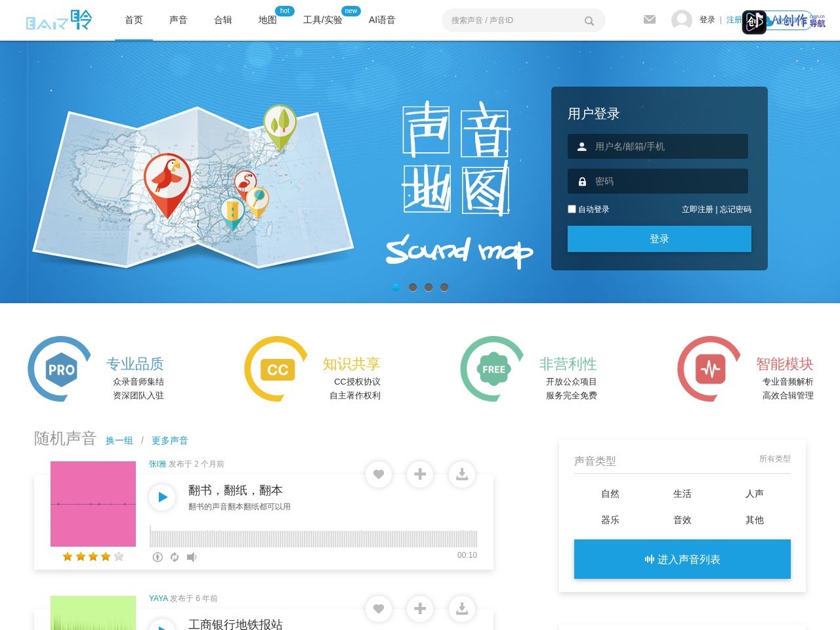Download the 翻书，翻纸，翻本 sound
Screen dimensions: 840x630
(x=462, y=474)
